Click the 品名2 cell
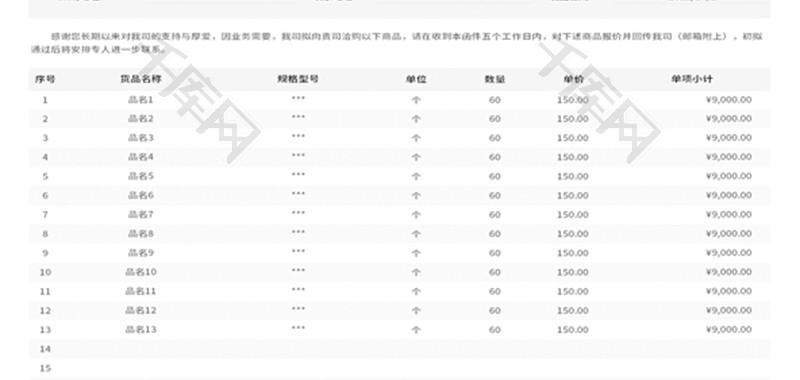This screenshot has height=380, width=800. [141, 118]
